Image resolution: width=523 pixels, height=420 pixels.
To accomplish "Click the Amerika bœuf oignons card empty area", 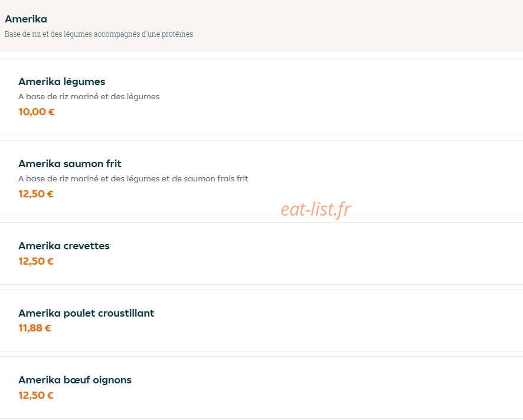I will coord(334,388).
